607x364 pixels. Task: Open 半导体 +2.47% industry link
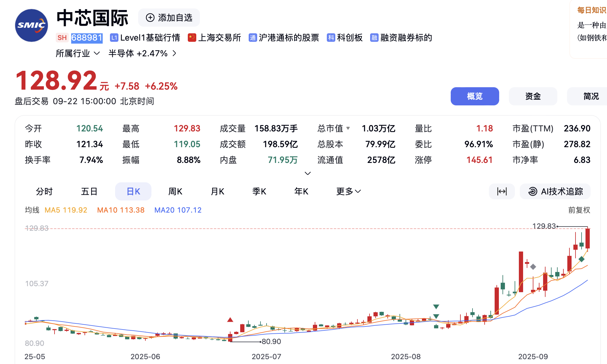142,53
